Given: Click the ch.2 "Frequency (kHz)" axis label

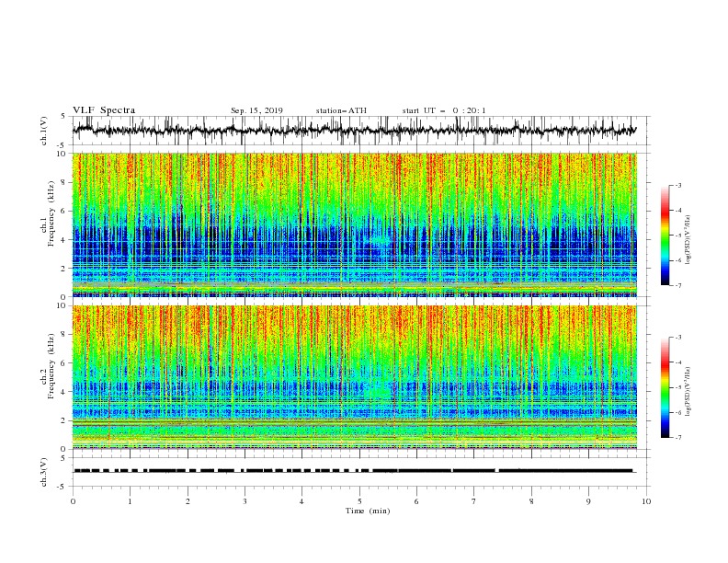Looking at the screenshot, I should click(51, 366).
